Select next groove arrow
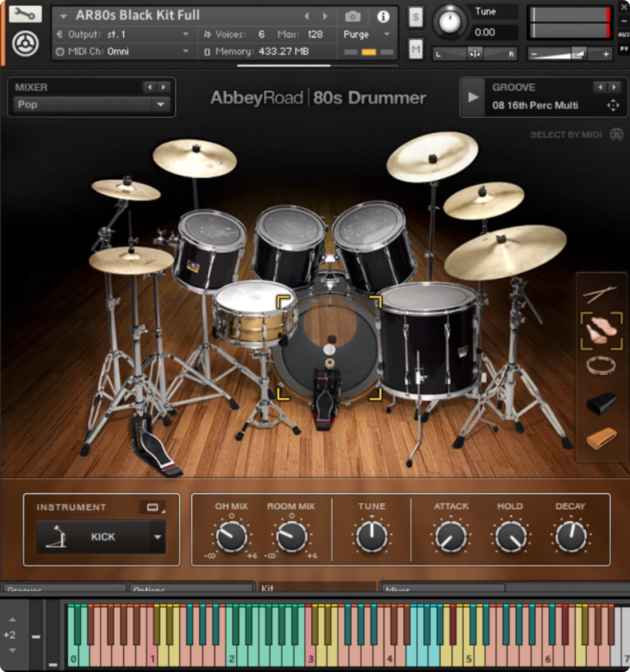The height and width of the screenshot is (672, 630). pos(614,87)
